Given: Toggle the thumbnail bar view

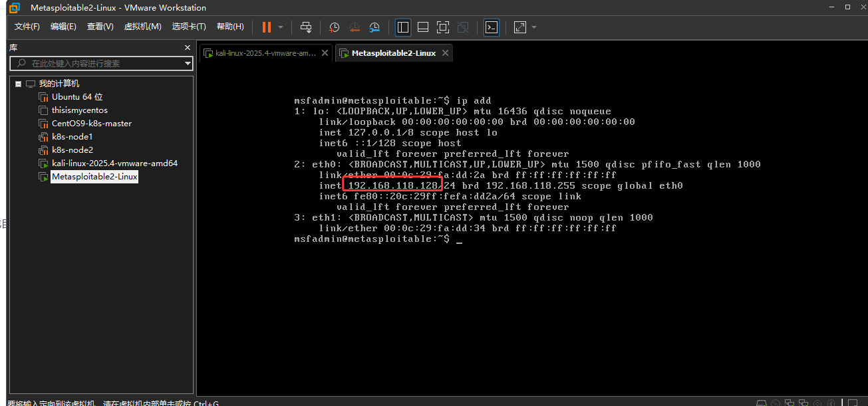Looking at the screenshot, I should point(423,27).
